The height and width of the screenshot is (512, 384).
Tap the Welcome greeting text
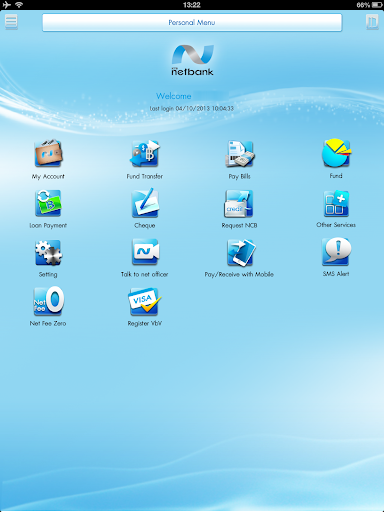[174, 96]
